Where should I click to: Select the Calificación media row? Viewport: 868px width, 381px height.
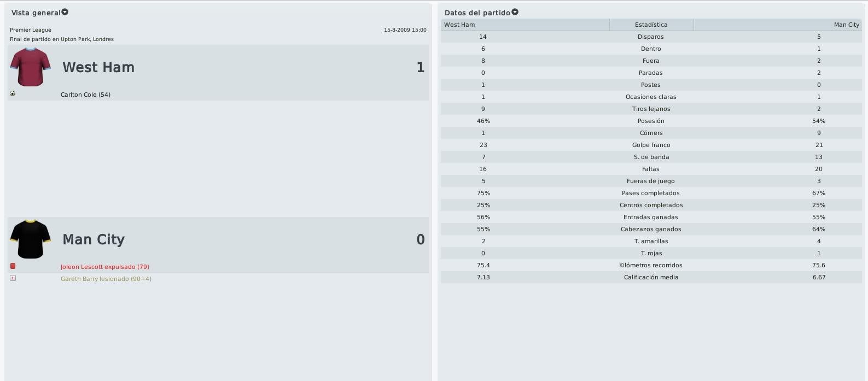651,277
